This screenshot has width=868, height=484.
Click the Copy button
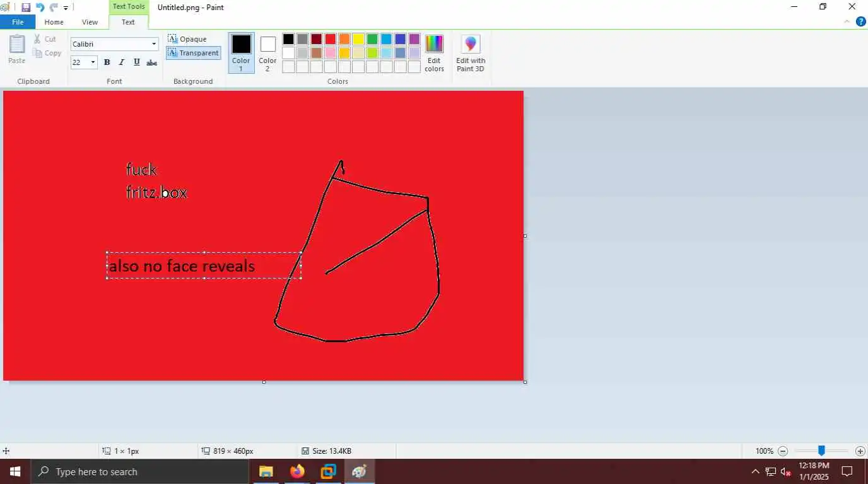pyautogui.click(x=47, y=53)
